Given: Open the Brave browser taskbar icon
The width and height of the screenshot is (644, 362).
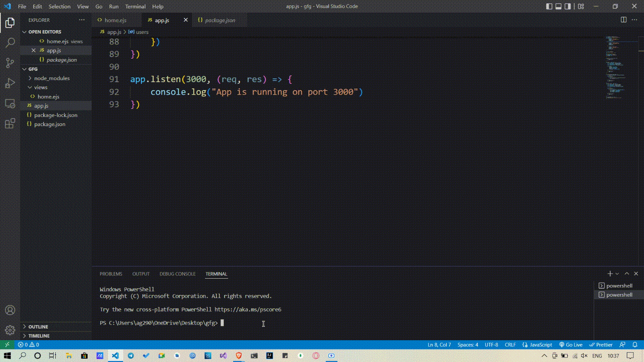Looking at the screenshot, I should (x=239, y=355).
